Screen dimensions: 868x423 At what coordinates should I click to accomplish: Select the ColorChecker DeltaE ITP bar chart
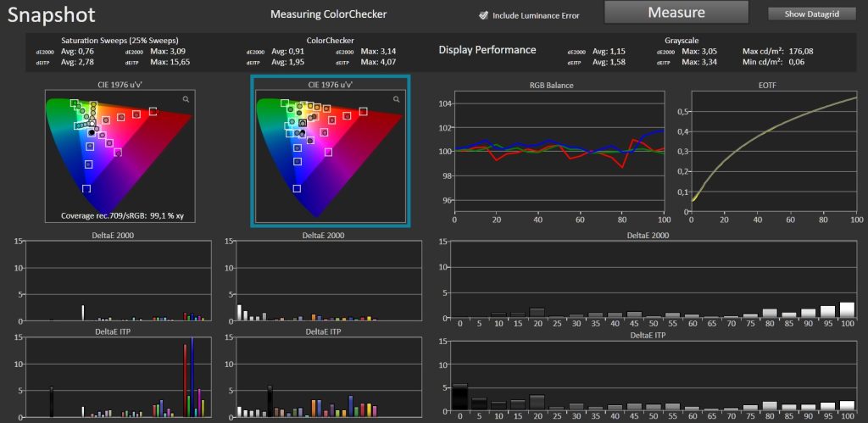point(329,377)
